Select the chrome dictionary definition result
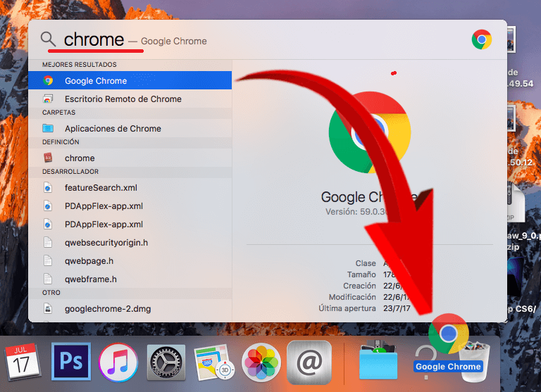This screenshot has height=392, width=541. point(130,158)
